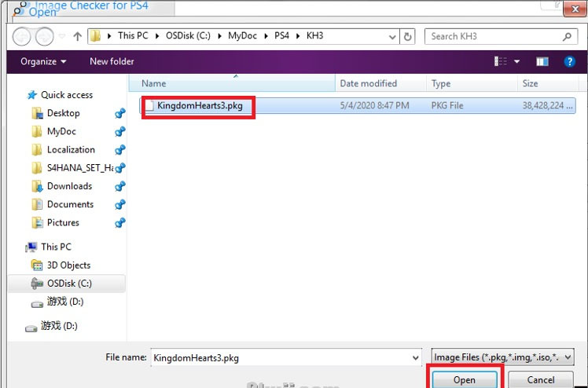This screenshot has height=388, width=588.
Task: Click the pin icon beside Documents
Action: [120, 204]
